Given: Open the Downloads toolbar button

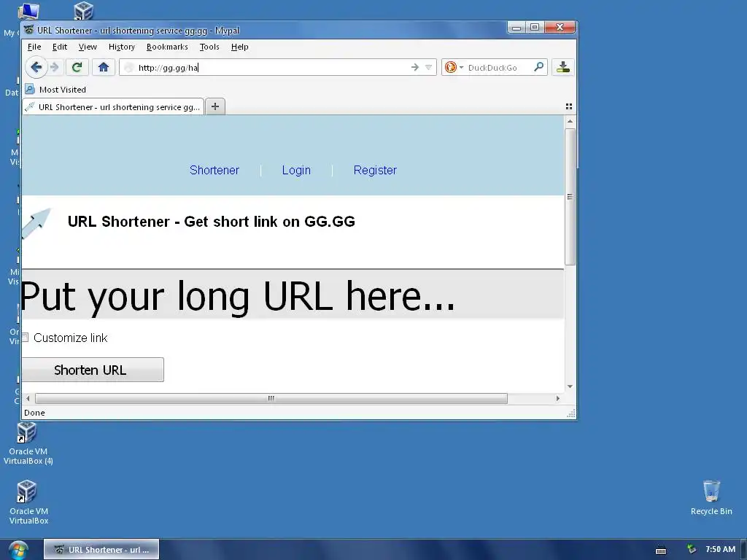Looking at the screenshot, I should 563,67.
